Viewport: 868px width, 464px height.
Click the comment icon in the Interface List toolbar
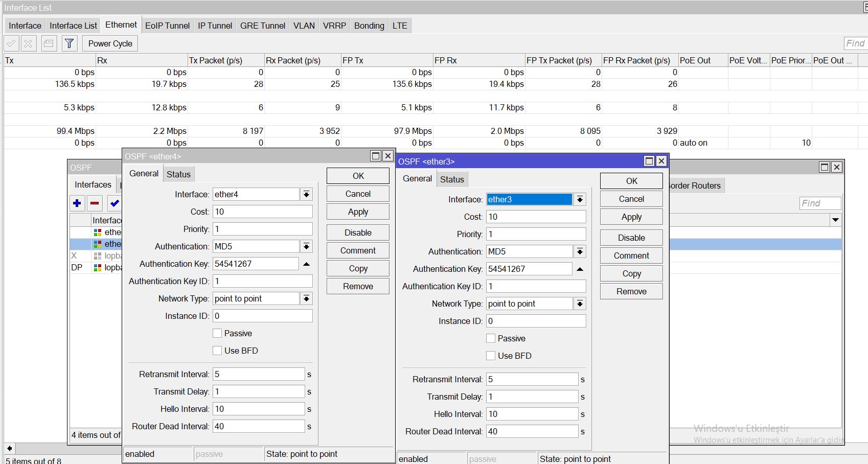(x=49, y=43)
